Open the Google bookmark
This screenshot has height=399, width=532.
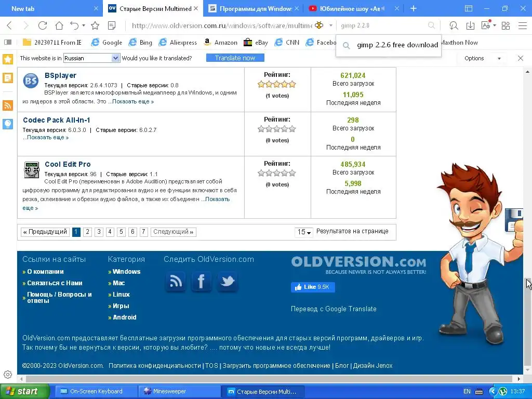pyautogui.click(x=107, y=43)
